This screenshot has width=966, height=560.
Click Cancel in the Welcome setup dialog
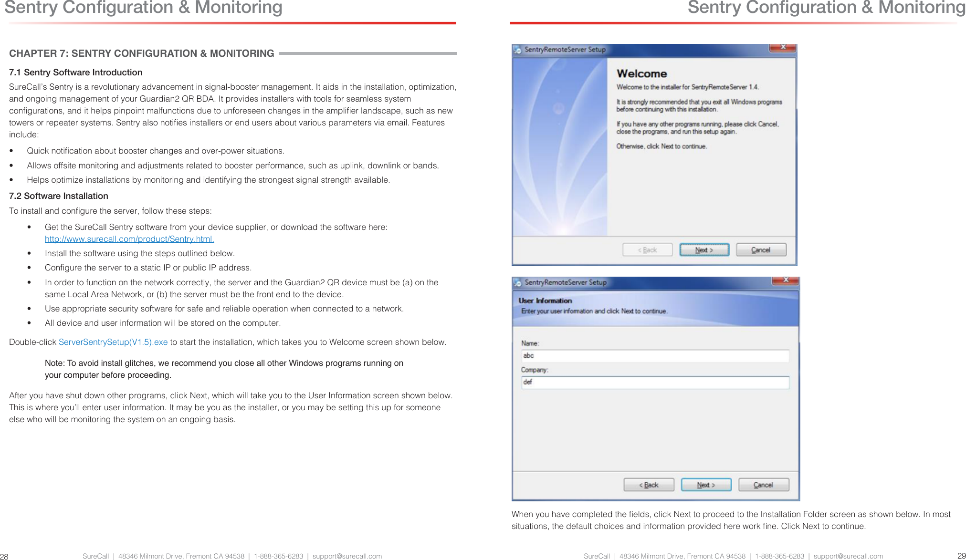coord(761,250)
